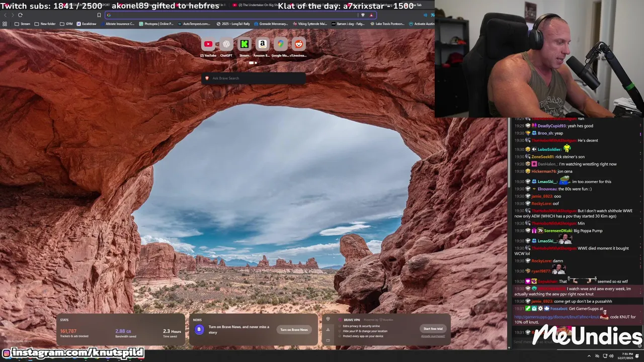This screenshot has height=362, width=644.
Task: Click the Turn on Brave News button
Action: 294,330
